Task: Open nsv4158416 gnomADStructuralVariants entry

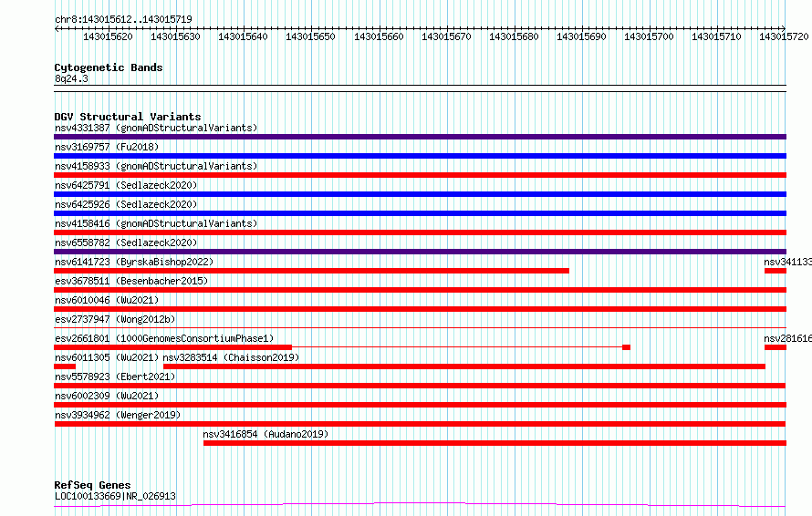Action: [x=156, y=223]
